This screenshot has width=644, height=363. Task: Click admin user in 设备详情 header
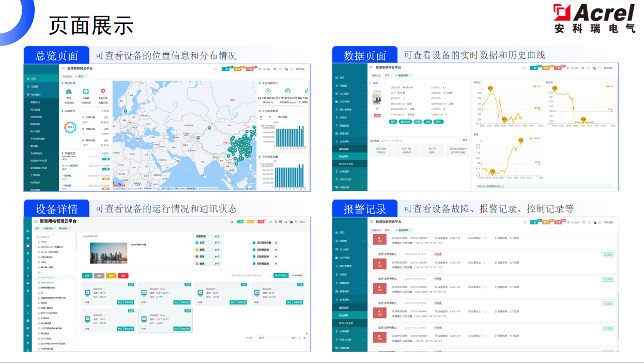click(303, 222)
